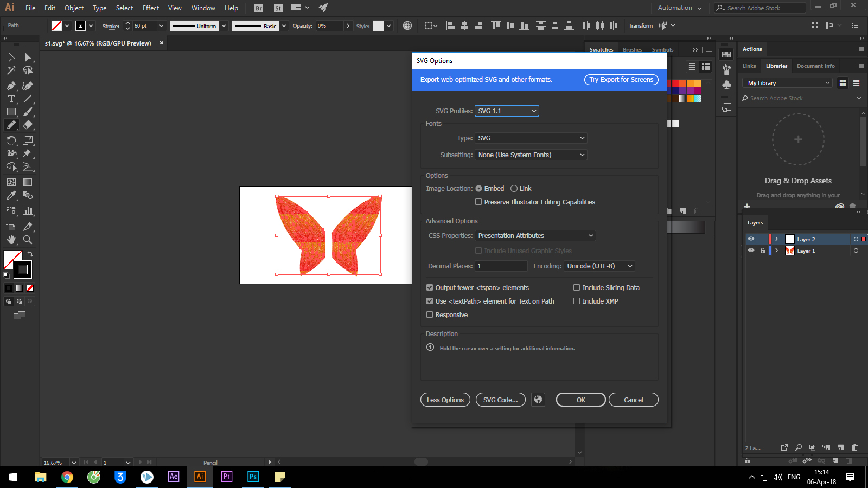Uncheck Output fewer tspan elements
Screen dimensions: 868x488
tap(430, 287)
